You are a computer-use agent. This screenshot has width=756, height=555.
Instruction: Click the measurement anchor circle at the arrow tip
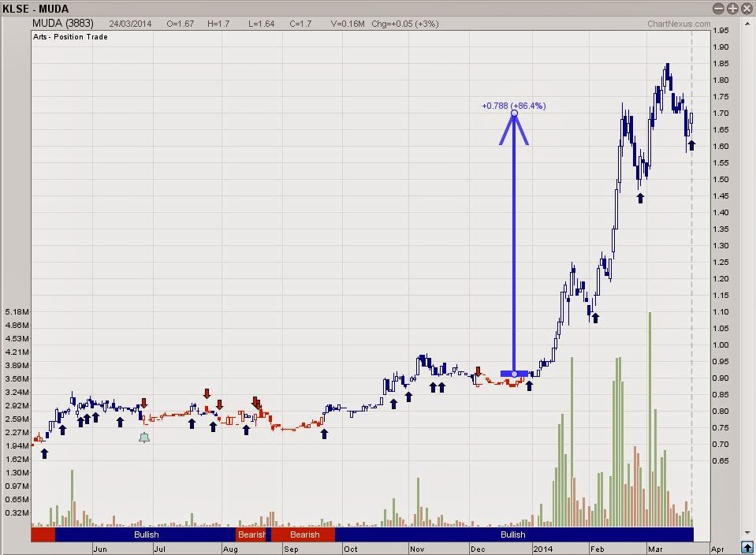pyautogui.click(x=513, y=114)
